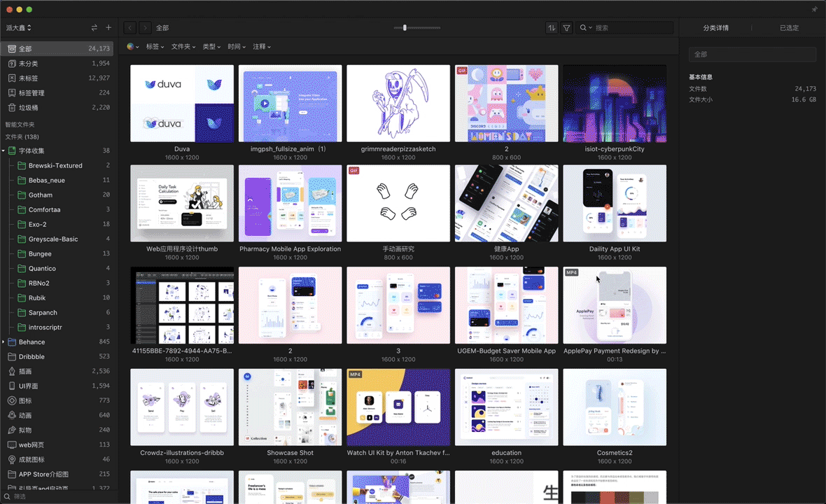Click the Gotham folder icon
Screen dimensions: 826x504
coord(22,195)
